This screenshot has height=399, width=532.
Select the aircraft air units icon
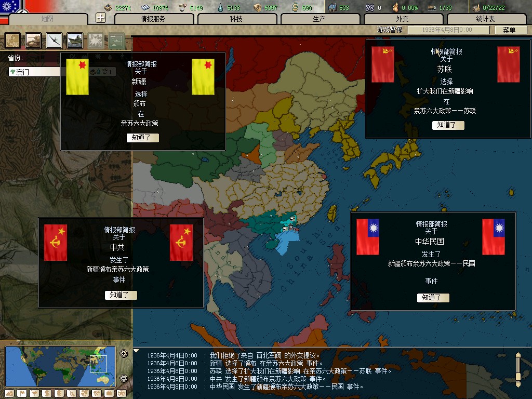tap(54, 41)
